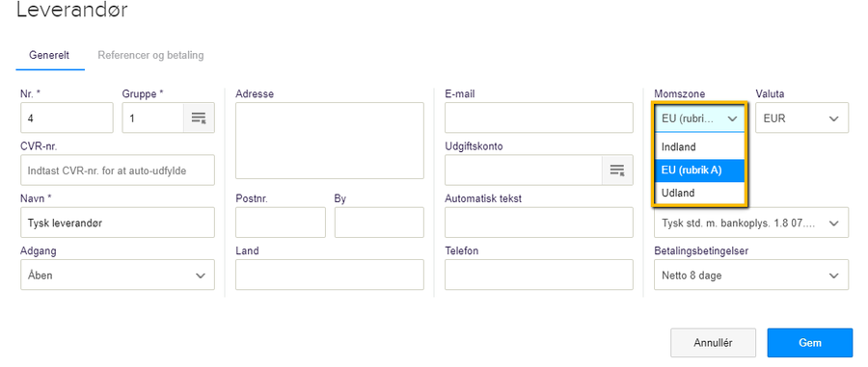This screenshot has width=868, height=367.
Task: Choose the EU (rubrik A) option
Action: click(700, 170)
